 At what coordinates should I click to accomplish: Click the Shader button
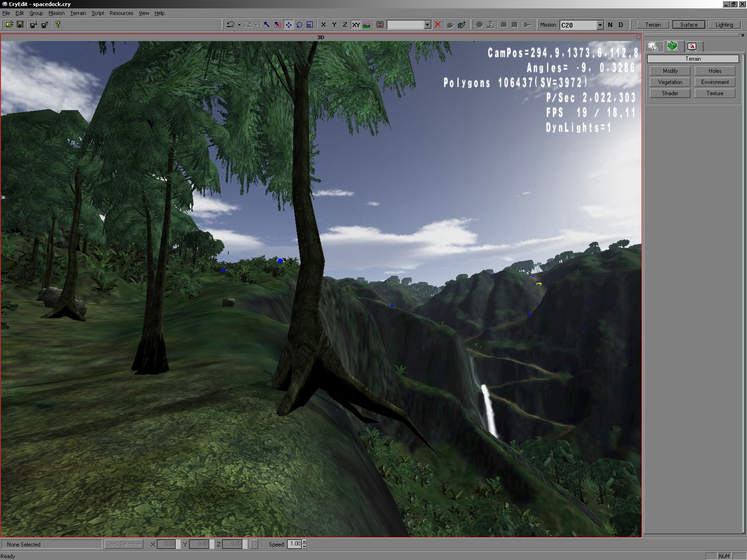pos(670,93)
